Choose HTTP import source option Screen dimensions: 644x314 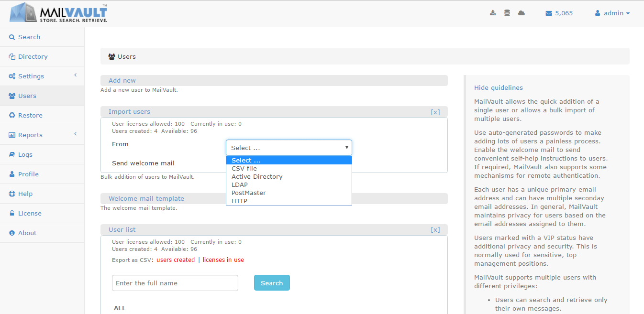pos(289,201)
